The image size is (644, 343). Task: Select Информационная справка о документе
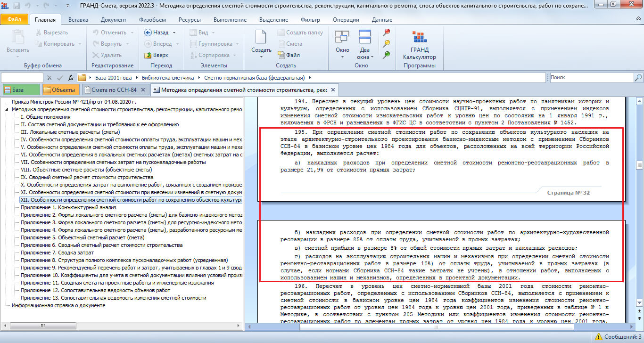tap(58, 305)
